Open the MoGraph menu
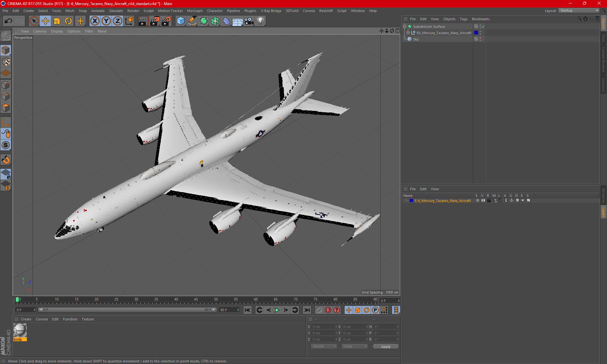 (194, 11)
